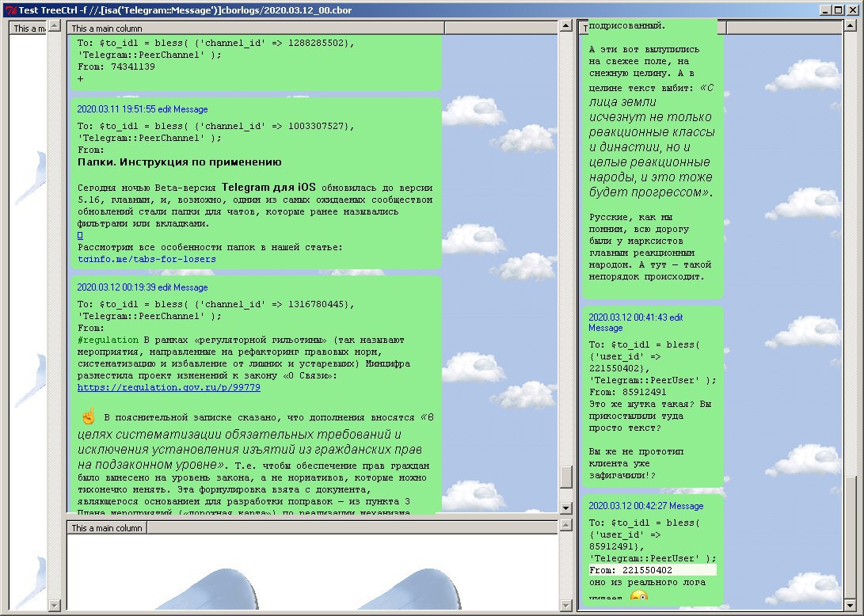This screenshot has width=864, height=616.
Task: Click the bold 'Папки. Инструкция по применению' heading
Action: 180,162
